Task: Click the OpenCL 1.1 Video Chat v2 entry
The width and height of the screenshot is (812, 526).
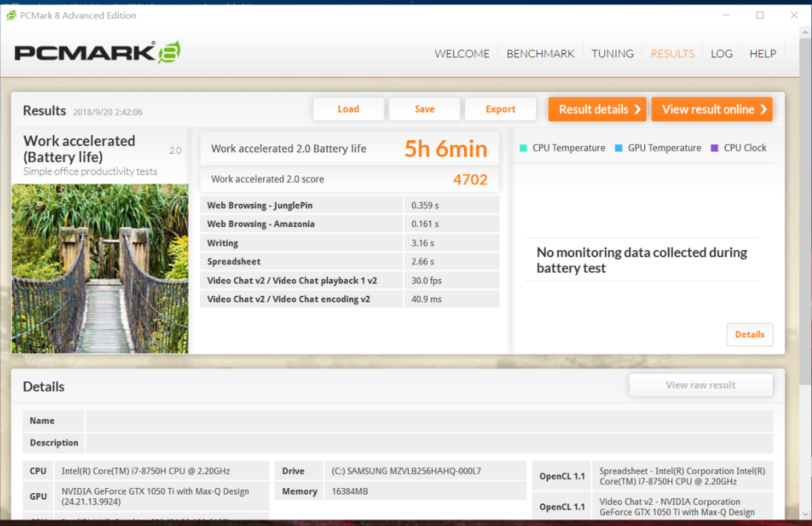Action: tap(682, 507)
